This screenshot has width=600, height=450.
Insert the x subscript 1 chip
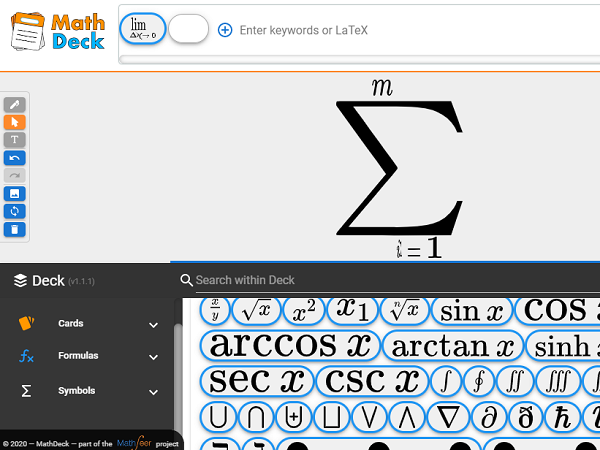352,311
